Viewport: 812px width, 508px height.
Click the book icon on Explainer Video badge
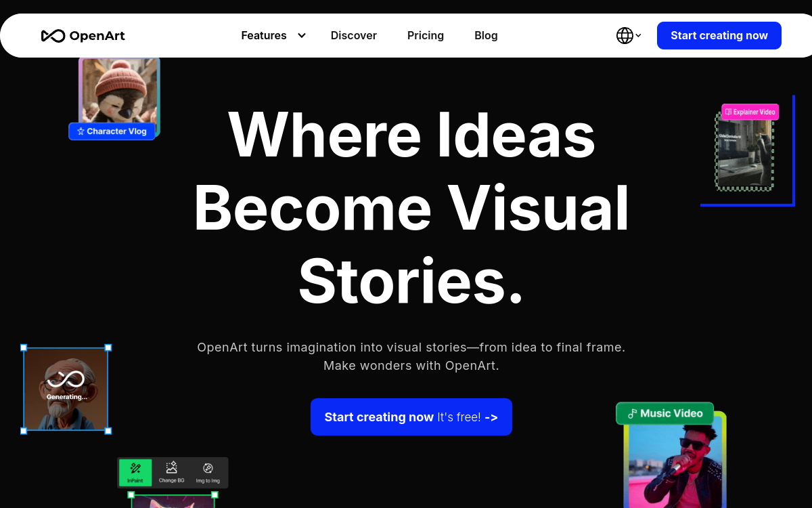tap(727, 112)
